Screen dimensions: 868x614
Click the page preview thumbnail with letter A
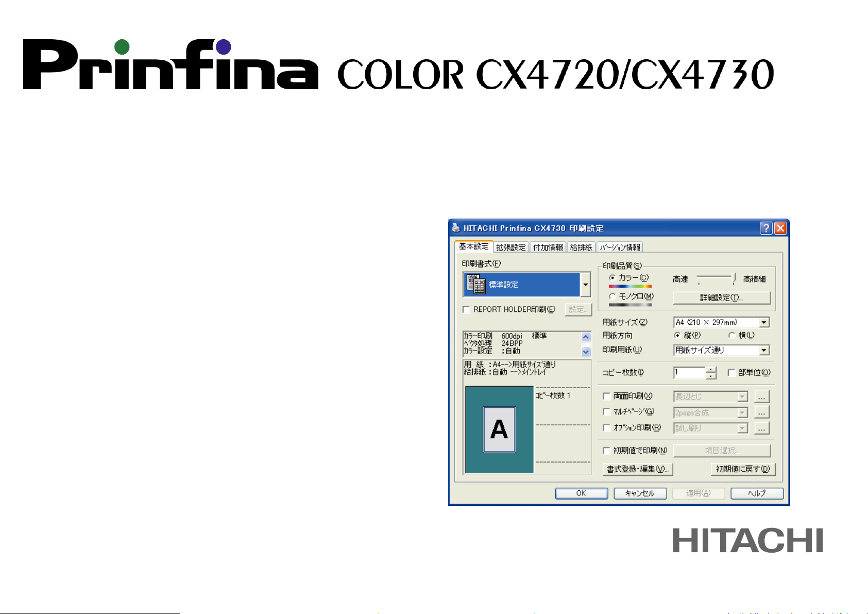pyautogui.click(x=499, y=429)
